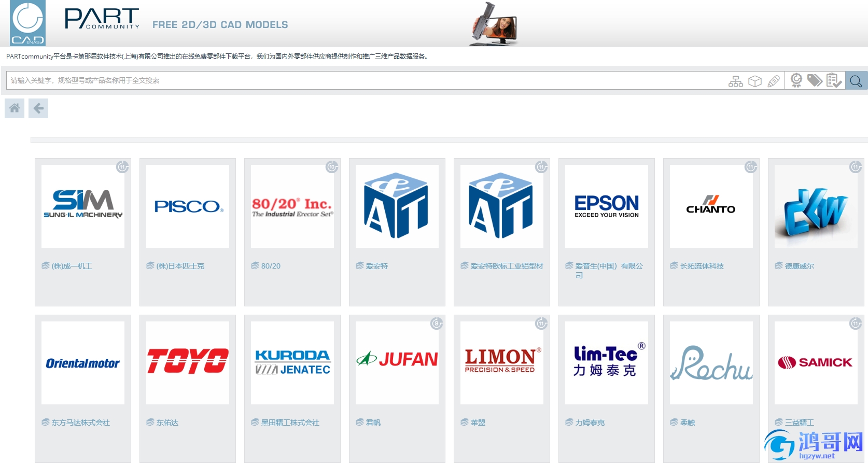
Task: Run search with the magnifier button
Action: click(x=856, y=80)
